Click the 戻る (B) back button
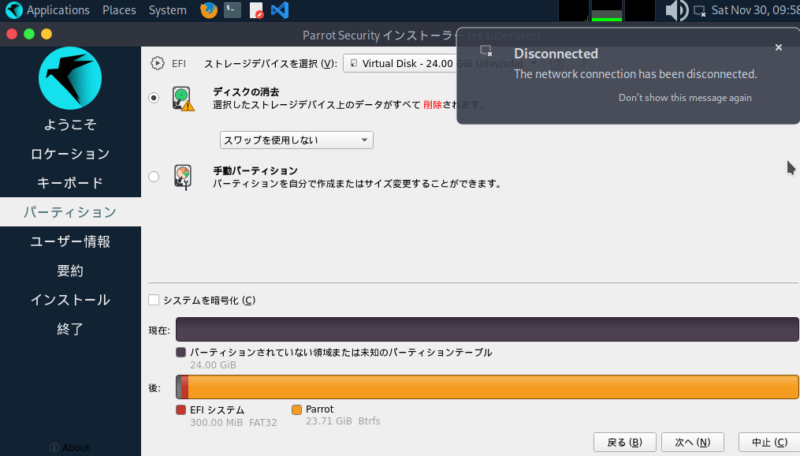Screen dimensions: 800x456 pyautogui.click(x=624, y=442)
